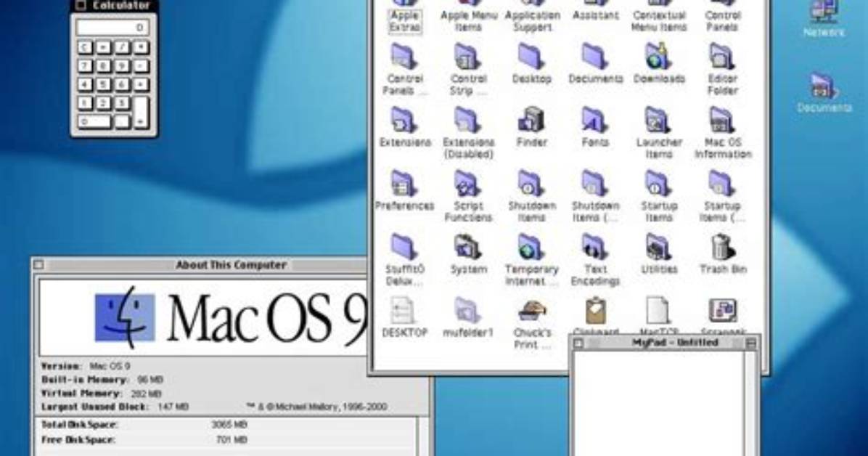Click the "Built-in Memory" value
868x456 pixels.
pyautogui.click(x=150, y=380)
